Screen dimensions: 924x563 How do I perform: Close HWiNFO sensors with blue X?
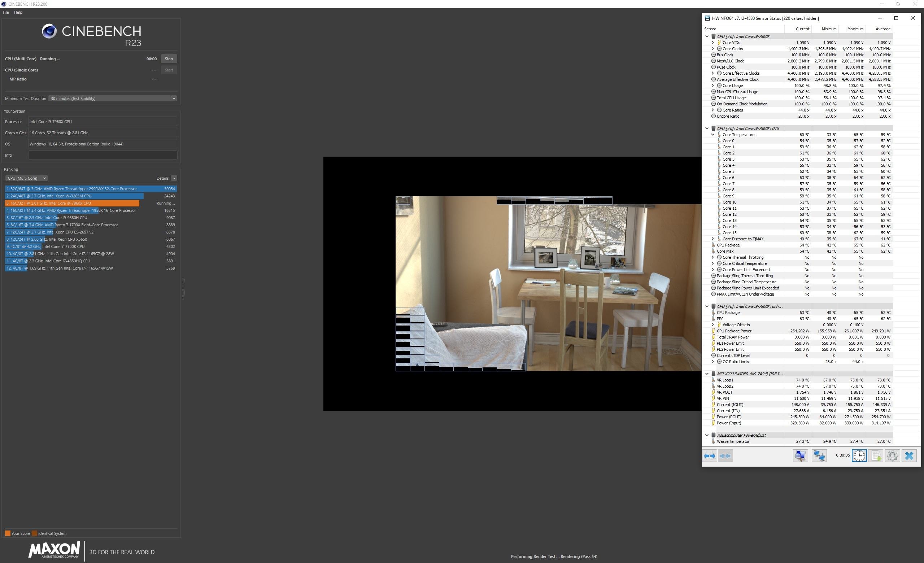(x=909, y=456)
